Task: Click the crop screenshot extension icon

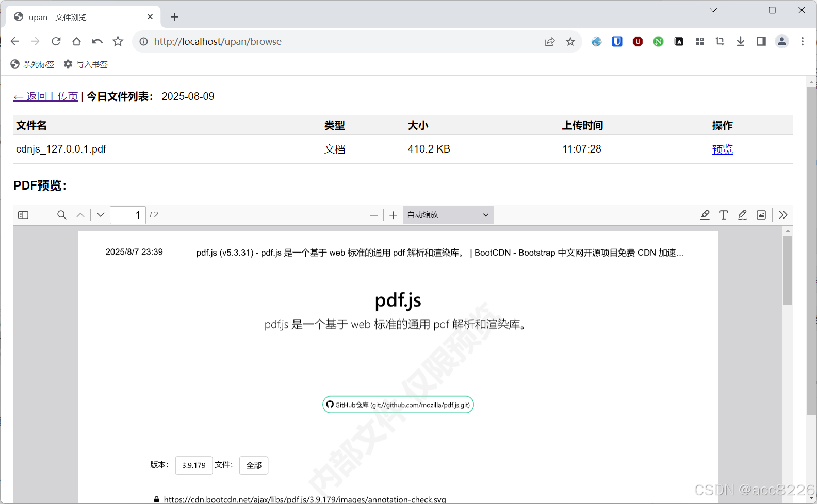Action: pyautogui.click(x=720, y=41)
